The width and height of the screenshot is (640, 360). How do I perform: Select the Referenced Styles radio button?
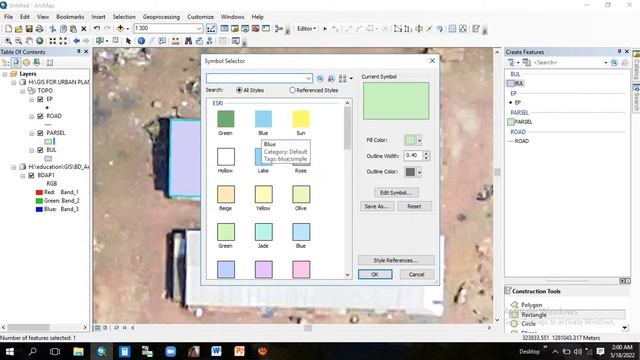click(x=292, y=90)
